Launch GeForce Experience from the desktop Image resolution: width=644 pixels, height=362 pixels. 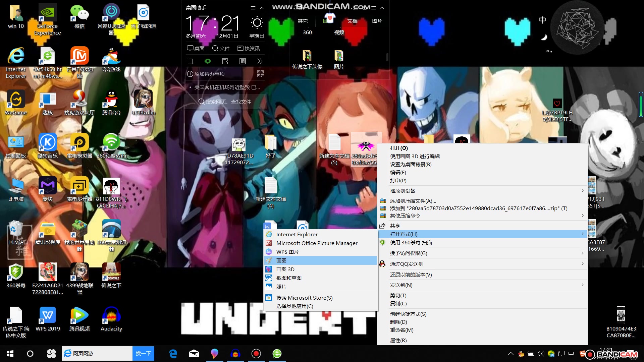pos(48,19)
